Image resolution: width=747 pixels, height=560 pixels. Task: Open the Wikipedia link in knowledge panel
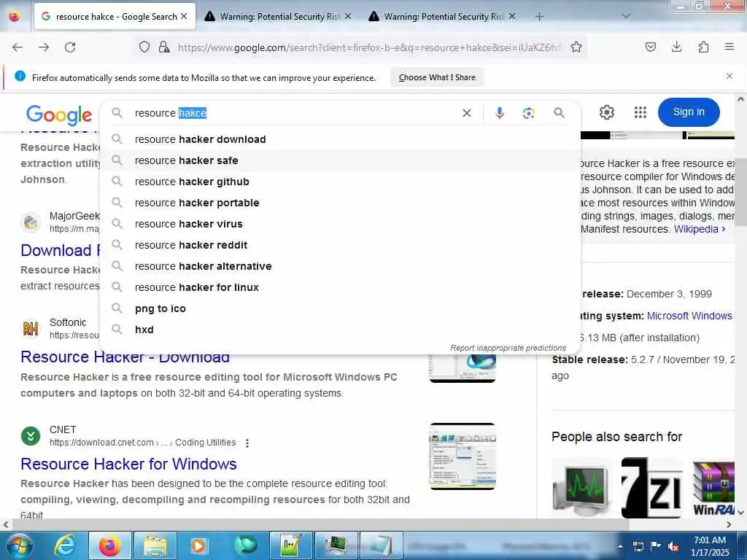pyautogui.click(x=700, y=229)
